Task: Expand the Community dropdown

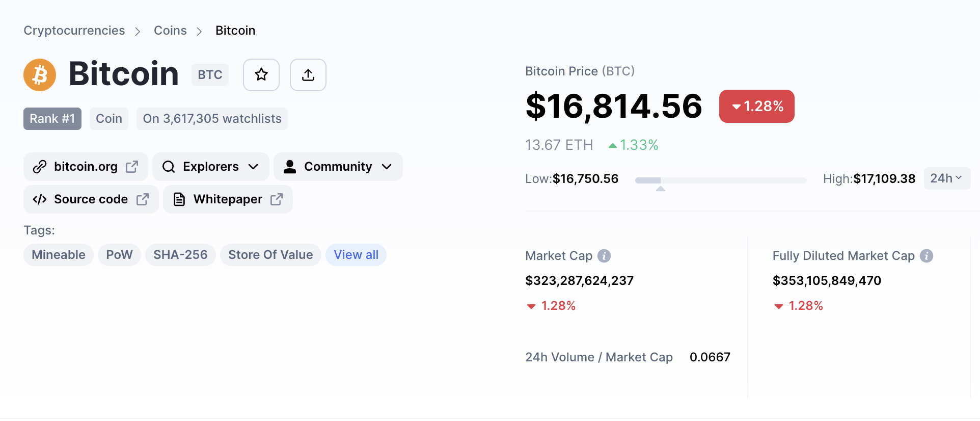Action: coord(338,167)
